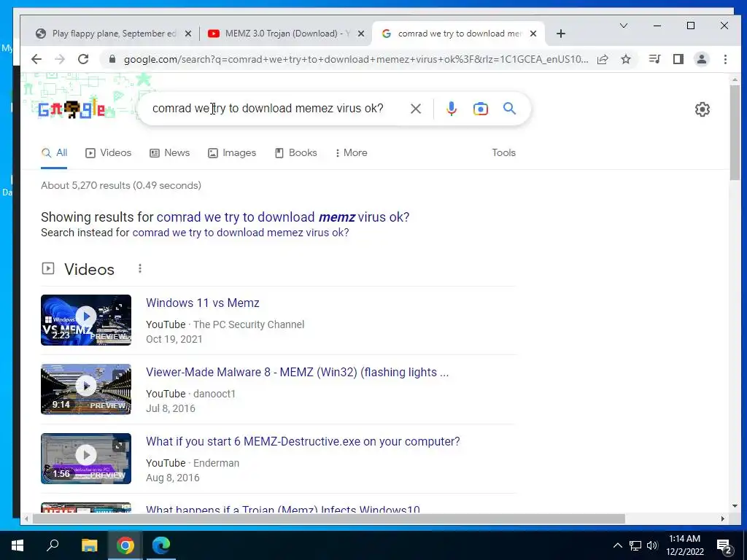The image size is (747, 560).
Task: View site info via the padlock icon
Action: pos(112,59)
